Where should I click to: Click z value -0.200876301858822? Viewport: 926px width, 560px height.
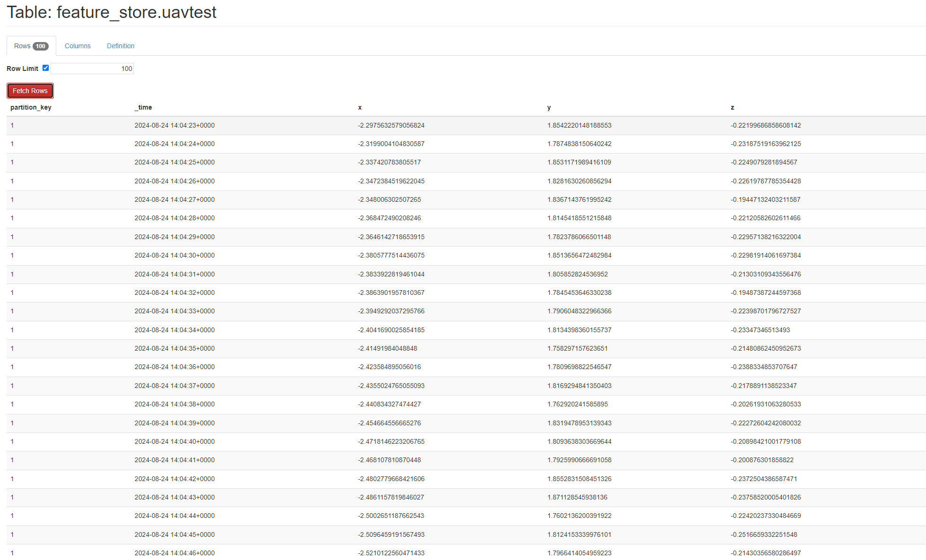point(762,460)
